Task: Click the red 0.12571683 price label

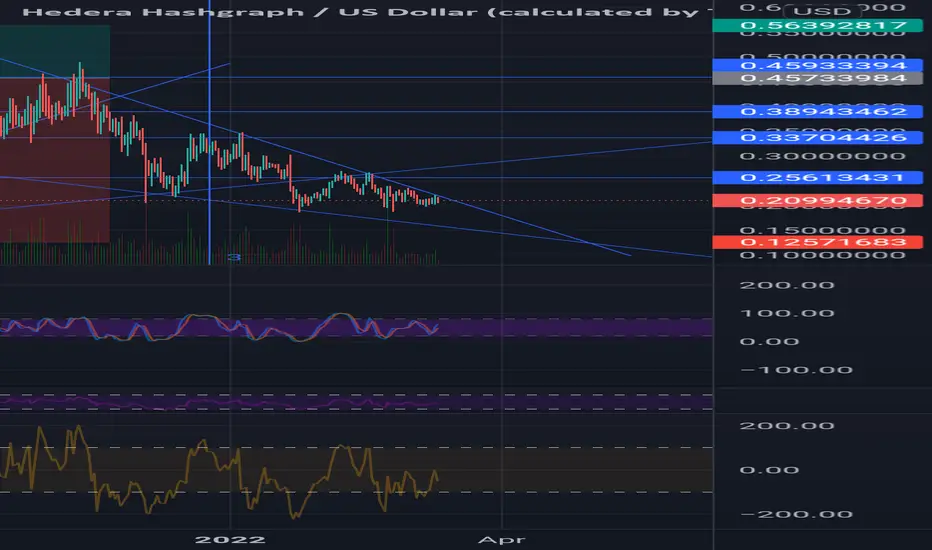Action: (817, 242)
